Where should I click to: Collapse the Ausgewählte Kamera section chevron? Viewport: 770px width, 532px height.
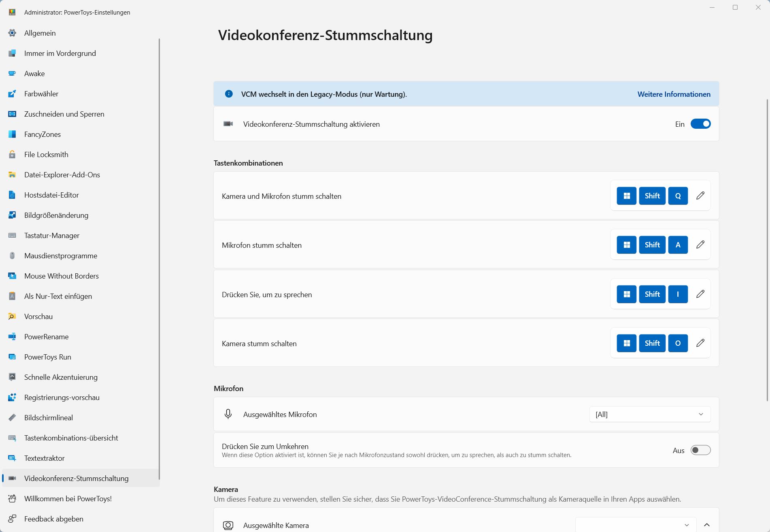(707, 525)
